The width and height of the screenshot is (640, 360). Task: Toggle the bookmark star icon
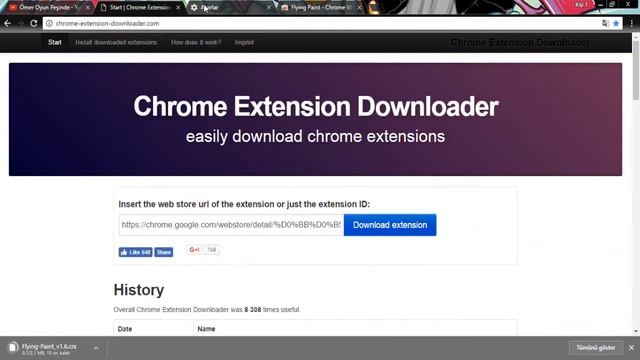(616, 24)
